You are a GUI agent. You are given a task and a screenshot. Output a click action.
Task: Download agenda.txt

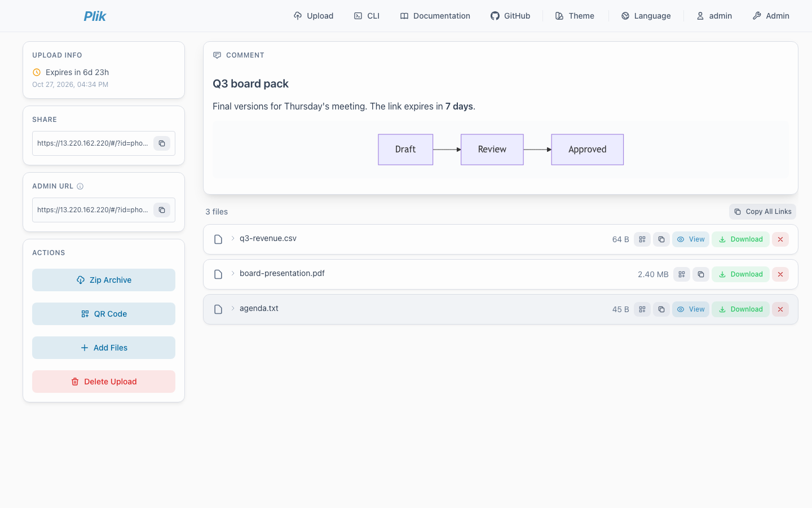[x=740, y=309]
